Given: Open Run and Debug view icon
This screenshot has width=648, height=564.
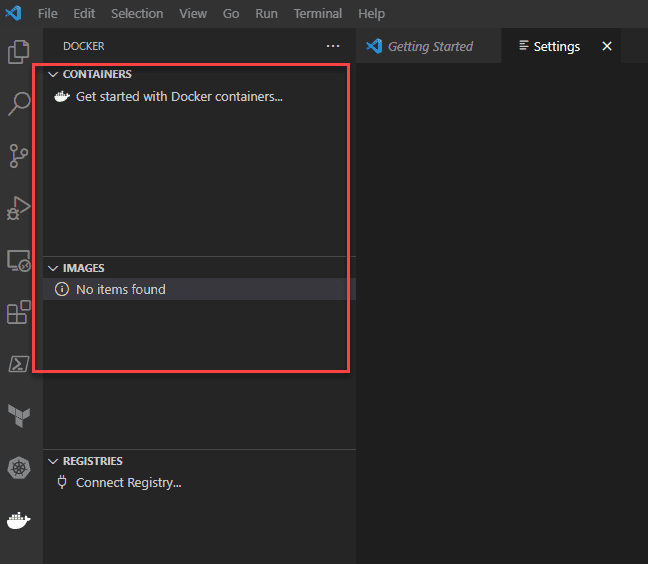Looking at the screenshot, I should tap(19, 208).
